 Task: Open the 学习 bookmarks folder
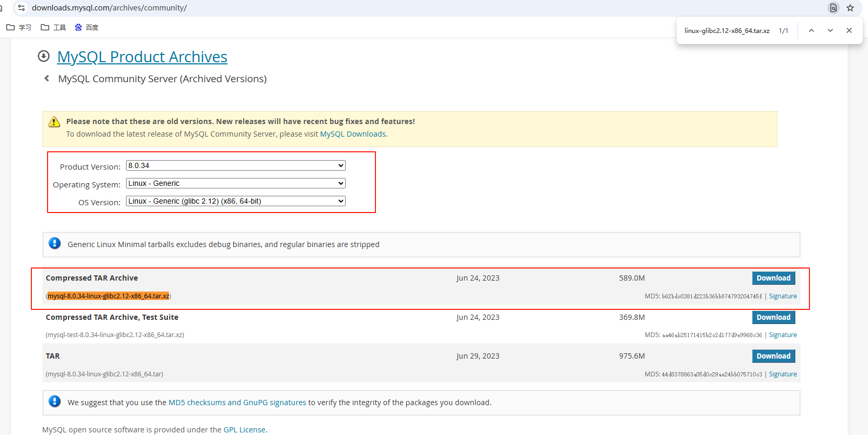19,27
